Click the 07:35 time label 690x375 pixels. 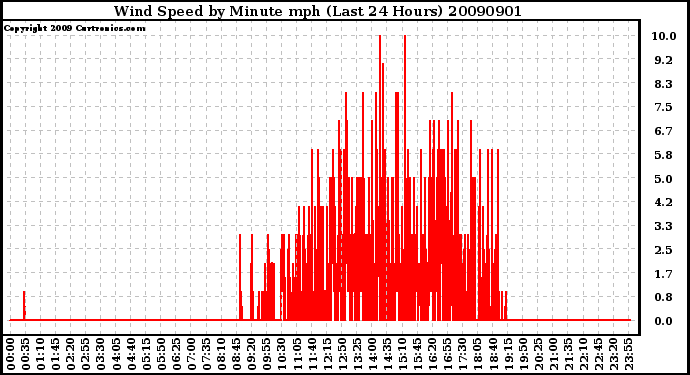(x=206, y=354)
